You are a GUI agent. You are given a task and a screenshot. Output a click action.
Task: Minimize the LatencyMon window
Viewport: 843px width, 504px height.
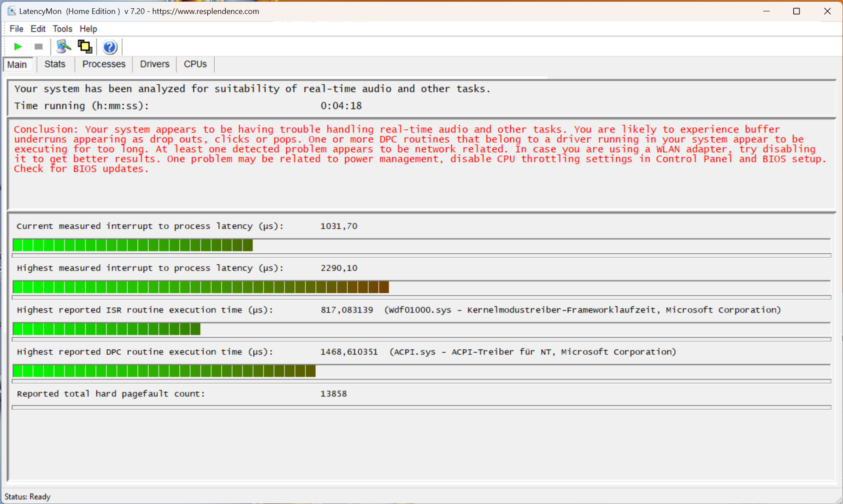[767, 11]
